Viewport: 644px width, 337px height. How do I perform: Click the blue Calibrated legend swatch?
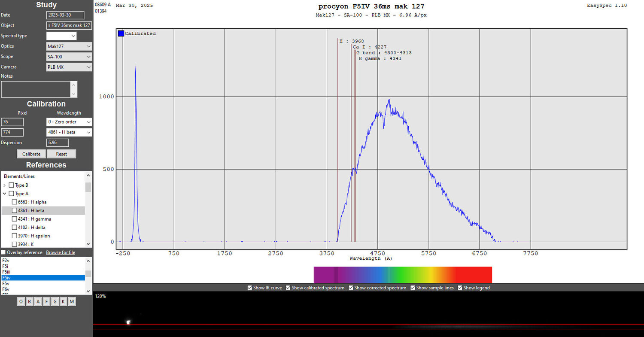click(x=121, y=33)
